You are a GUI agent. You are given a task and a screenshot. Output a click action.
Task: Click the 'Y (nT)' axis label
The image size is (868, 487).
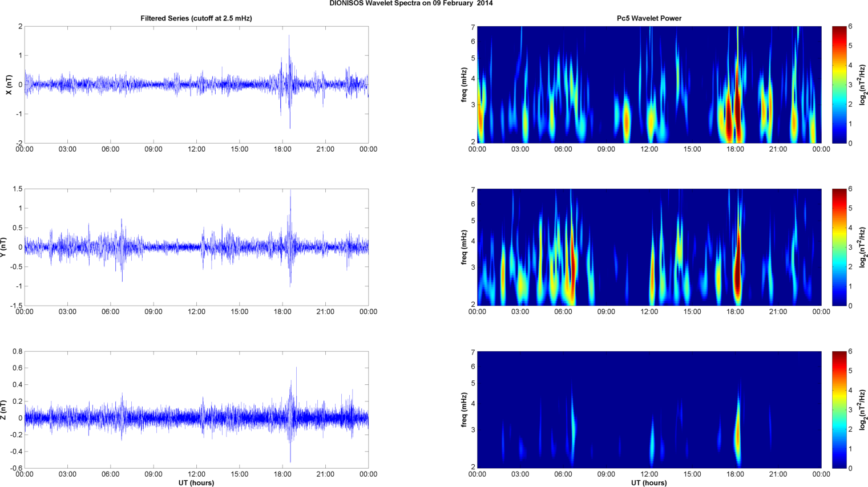[3, 247]
